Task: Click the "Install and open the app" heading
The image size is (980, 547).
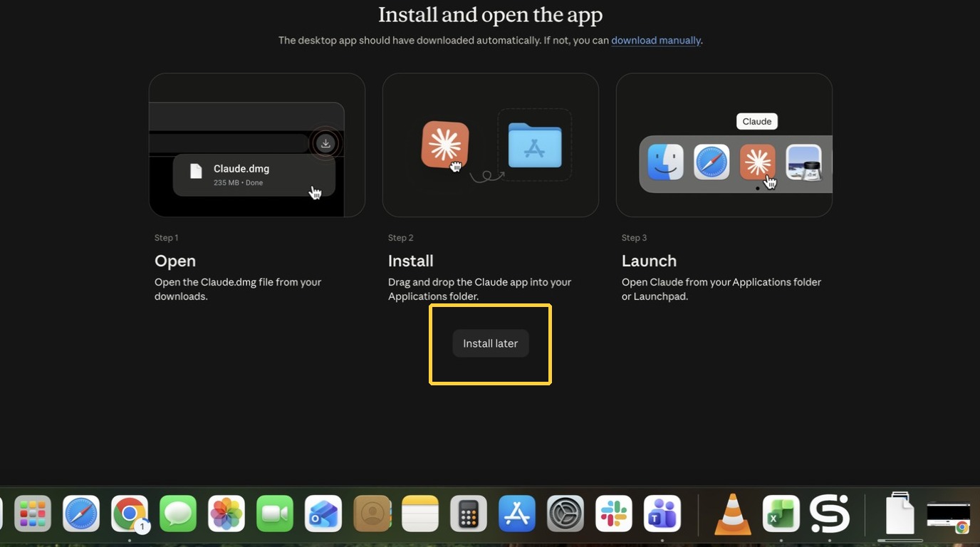Action: pos(491,15)
